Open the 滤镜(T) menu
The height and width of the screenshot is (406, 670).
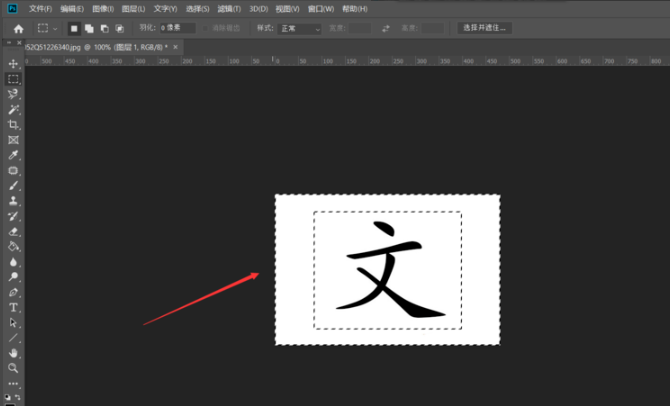tap(227, 8)
